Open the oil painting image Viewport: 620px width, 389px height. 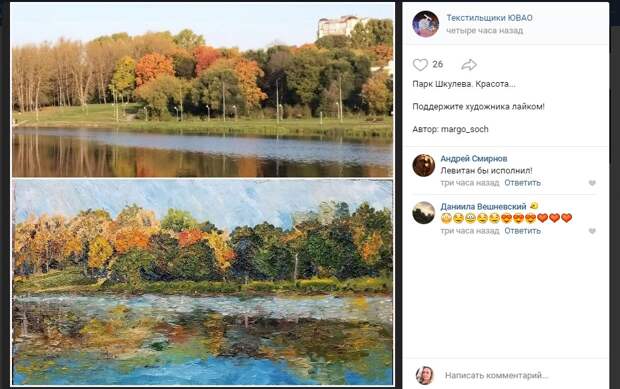[202, 282]
